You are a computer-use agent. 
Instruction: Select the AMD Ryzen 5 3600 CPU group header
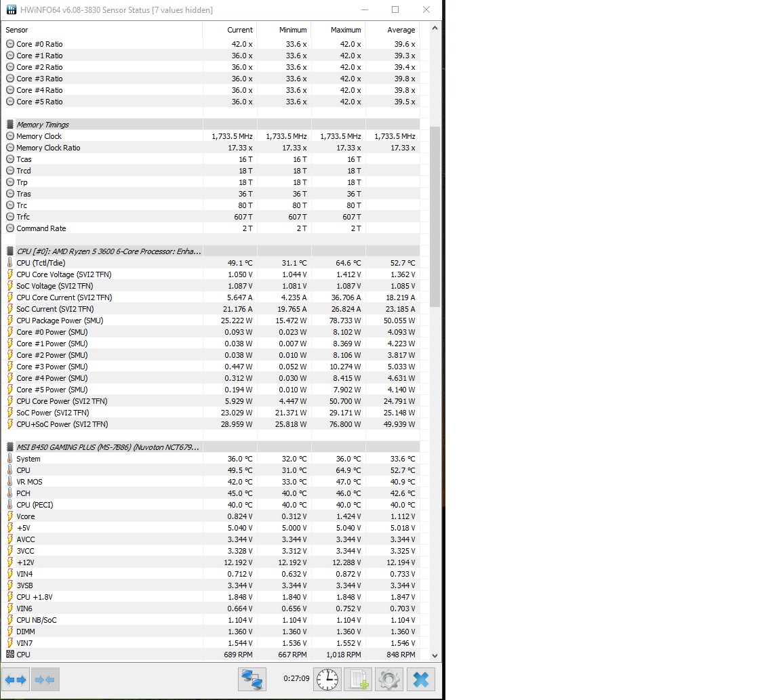pyautogui.click(x=108, y=251)
